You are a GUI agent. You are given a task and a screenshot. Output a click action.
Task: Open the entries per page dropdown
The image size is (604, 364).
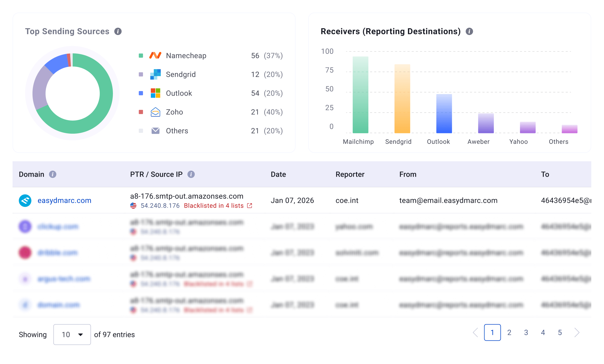(x=72, y=335)
